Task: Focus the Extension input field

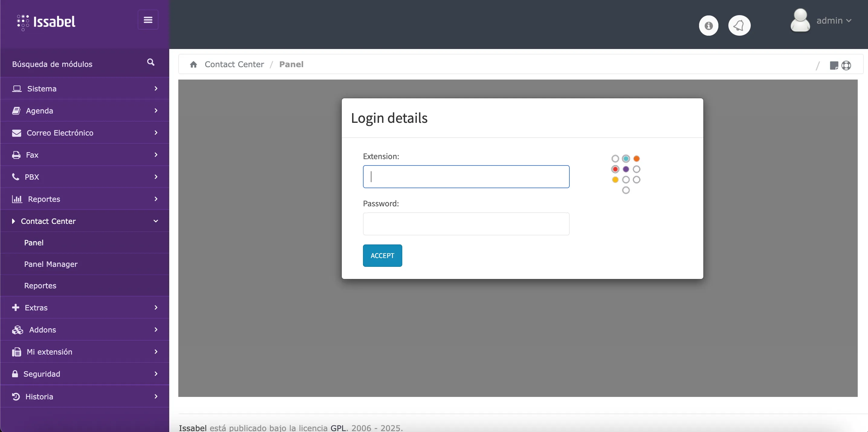Action: point(466,177)
